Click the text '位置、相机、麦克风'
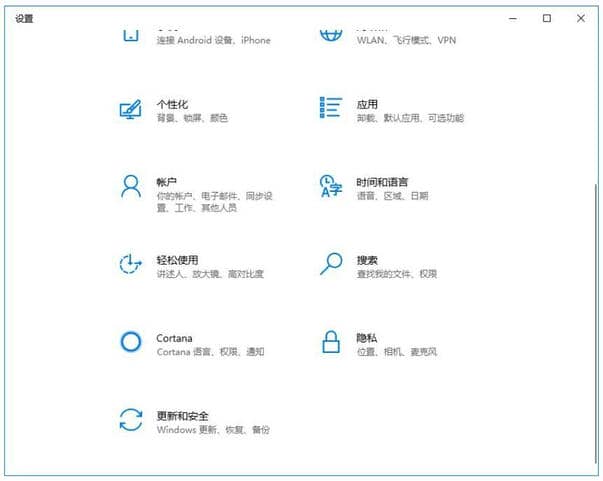Viewport: 603px width, 481px height. coord(397,352)
